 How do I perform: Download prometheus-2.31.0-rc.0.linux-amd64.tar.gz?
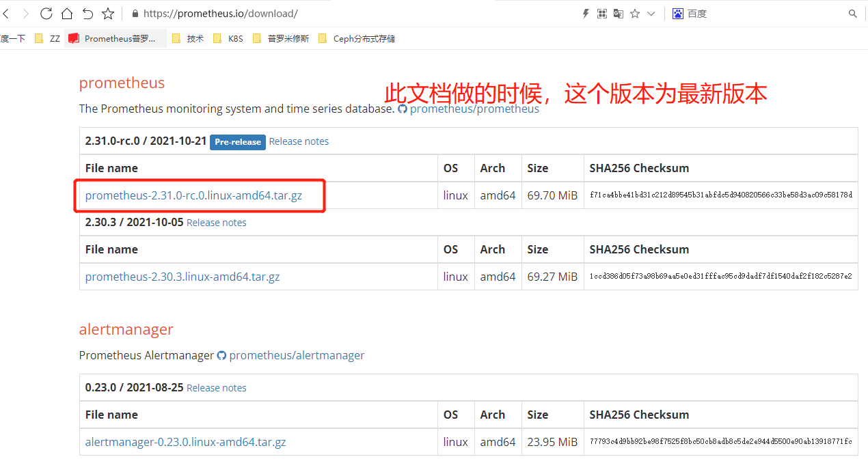click(x=193, y=195)
